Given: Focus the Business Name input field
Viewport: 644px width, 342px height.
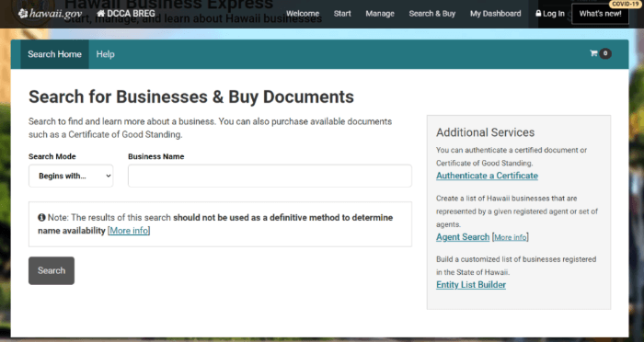Looking at the screenshot, I should pos(270,176).
